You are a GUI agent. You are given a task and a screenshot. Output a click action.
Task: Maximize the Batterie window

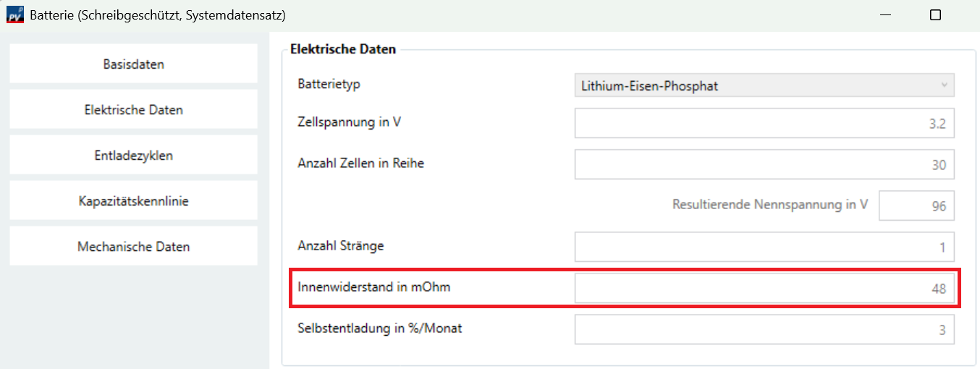935,14
